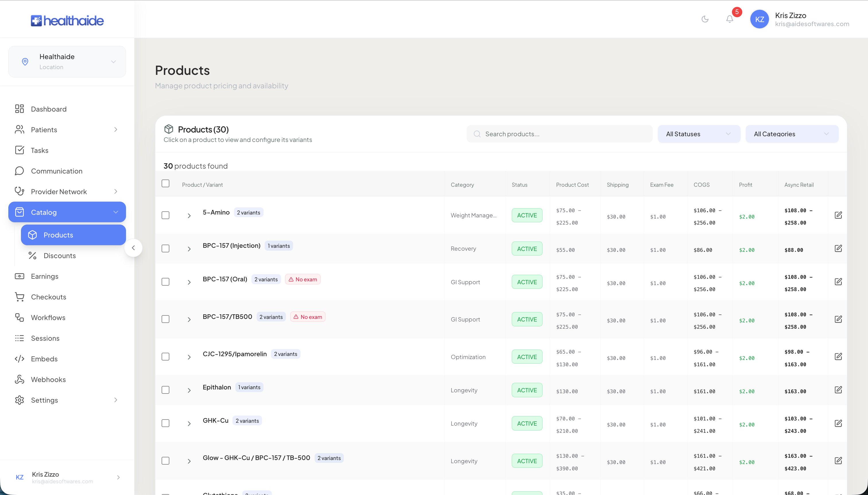
Task: Click the Discounts percent icon
Action: pos(32,256)
